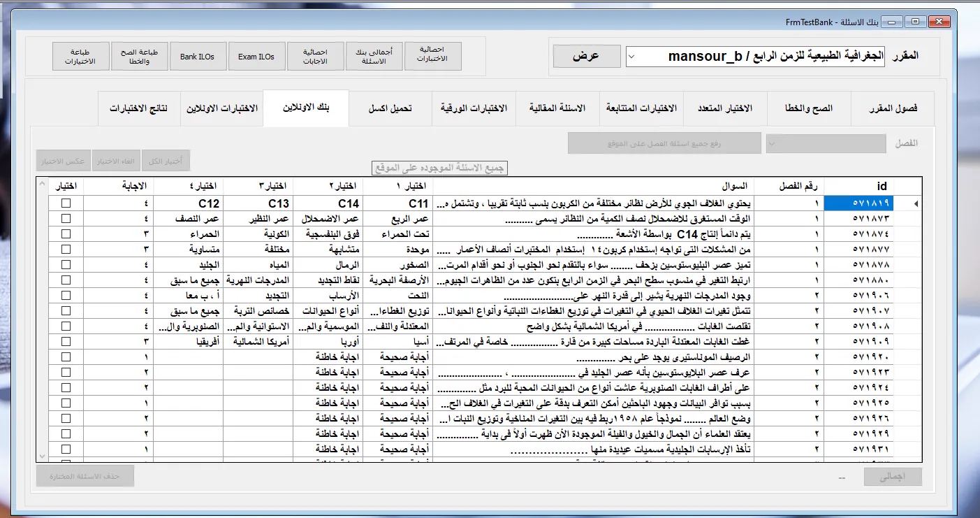
Task: Click the cell فوق البنفسجية
Action: click(328, 233)
